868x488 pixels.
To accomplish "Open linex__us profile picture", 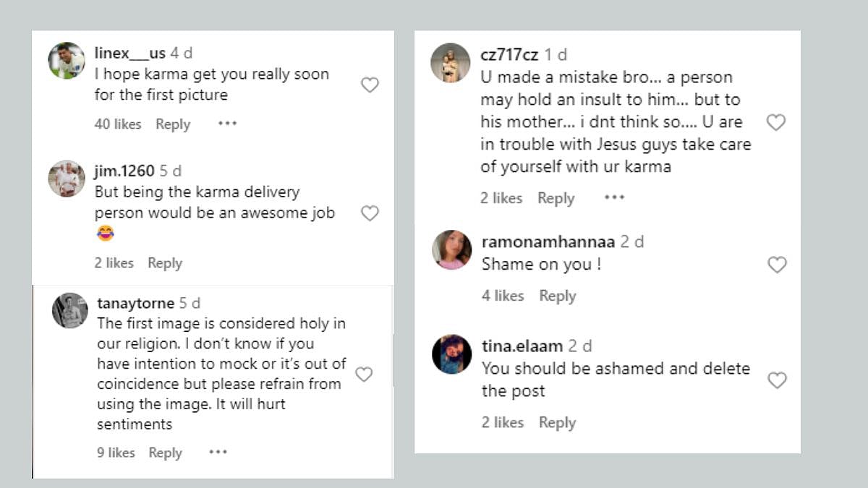I will click(67, 61).
